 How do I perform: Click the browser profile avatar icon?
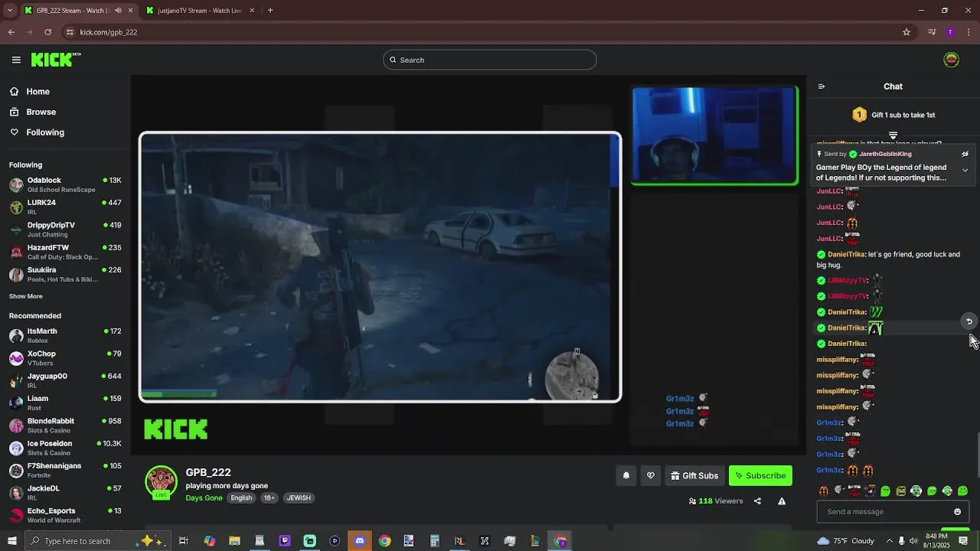[950, 32]
